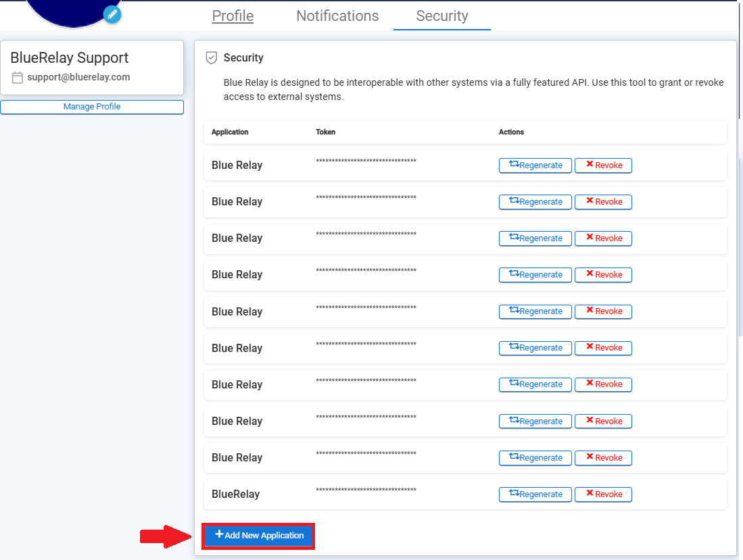This screenshot has height=560, width=743.
Task: Click the shield icon beside the Security heading
Action: tap(212, 57)
